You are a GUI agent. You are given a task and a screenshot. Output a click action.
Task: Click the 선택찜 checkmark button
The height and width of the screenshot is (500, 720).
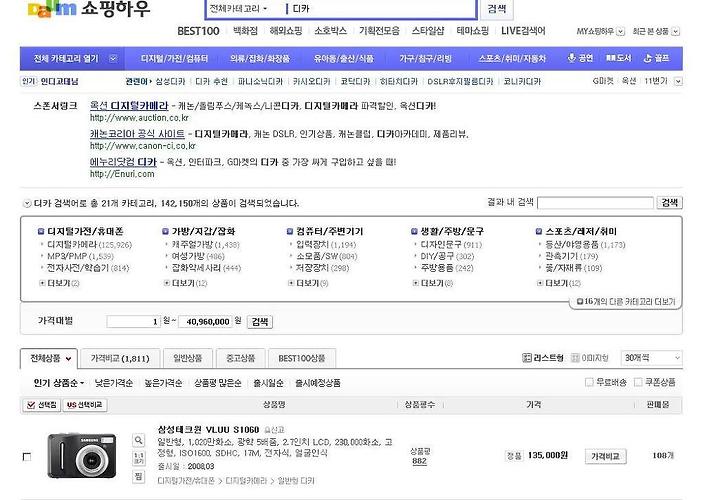click(41, 405)
